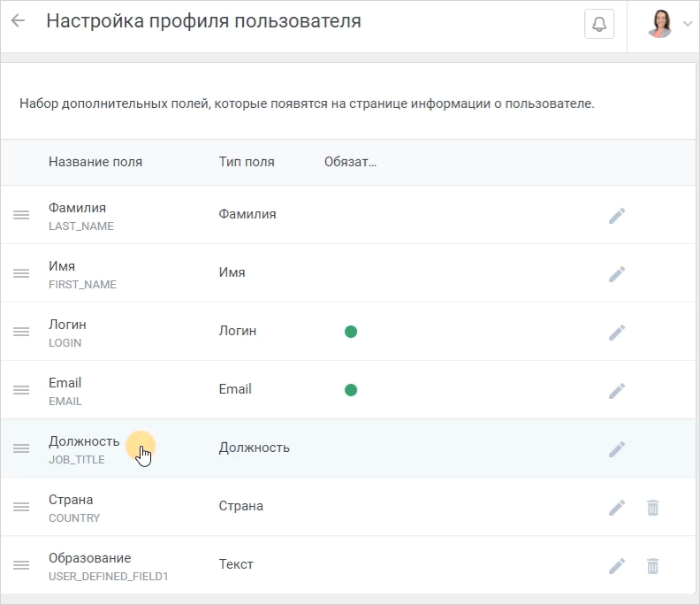
Task: Edit the Должность field with pencil icon
Action: click(617, 448)
